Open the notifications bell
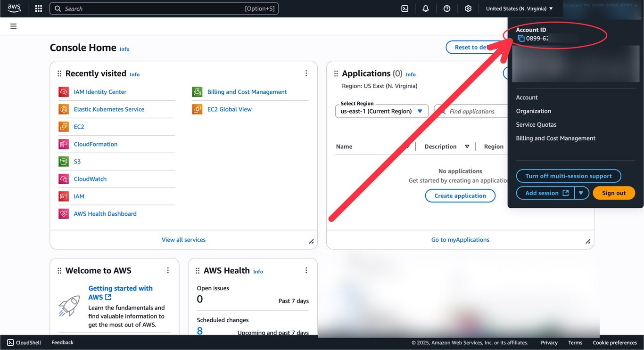The width and height of the screenshot is (644, 350). pos(426,8)
